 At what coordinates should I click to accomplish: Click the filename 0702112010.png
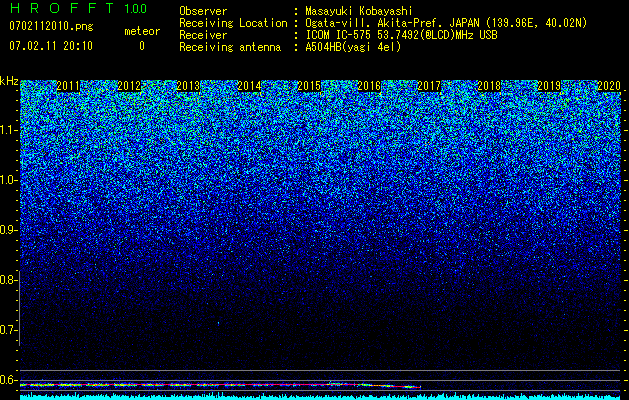51,27
